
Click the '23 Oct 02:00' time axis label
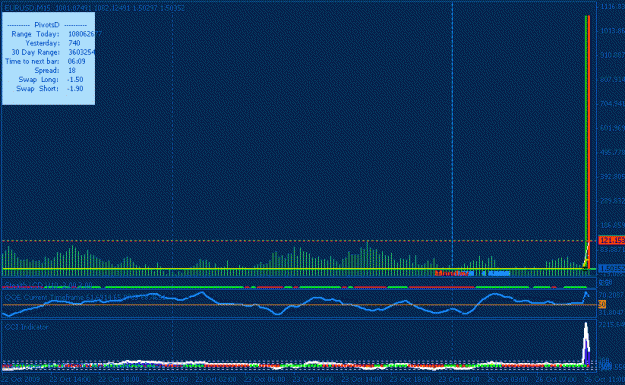pyautogui.click(x=216, y=379)
